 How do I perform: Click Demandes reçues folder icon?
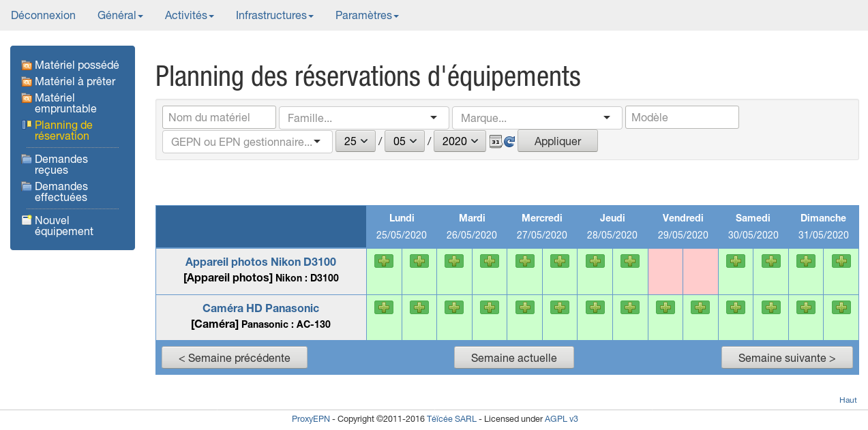27,159
